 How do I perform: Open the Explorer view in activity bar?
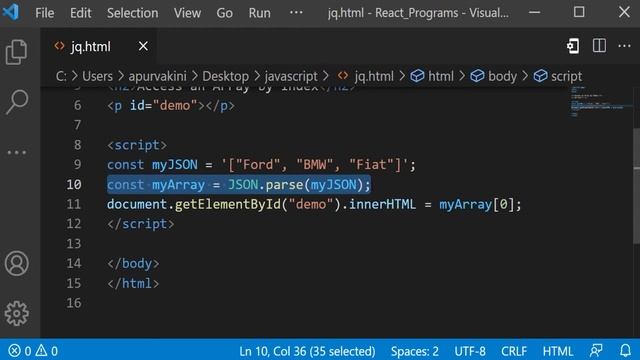(17, 52)
